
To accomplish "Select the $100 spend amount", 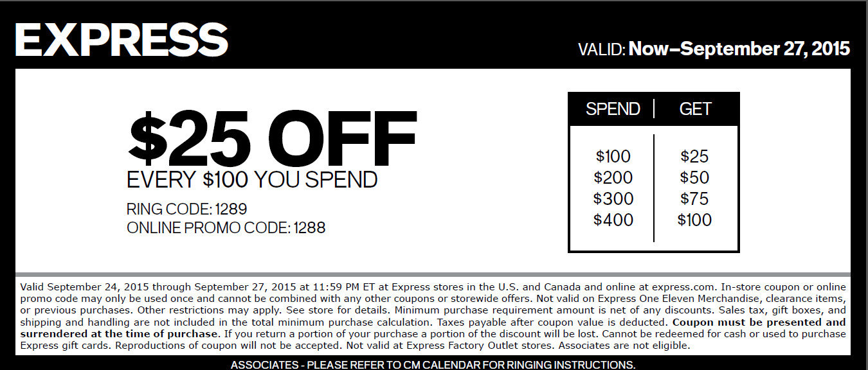I will coord(613,156).
